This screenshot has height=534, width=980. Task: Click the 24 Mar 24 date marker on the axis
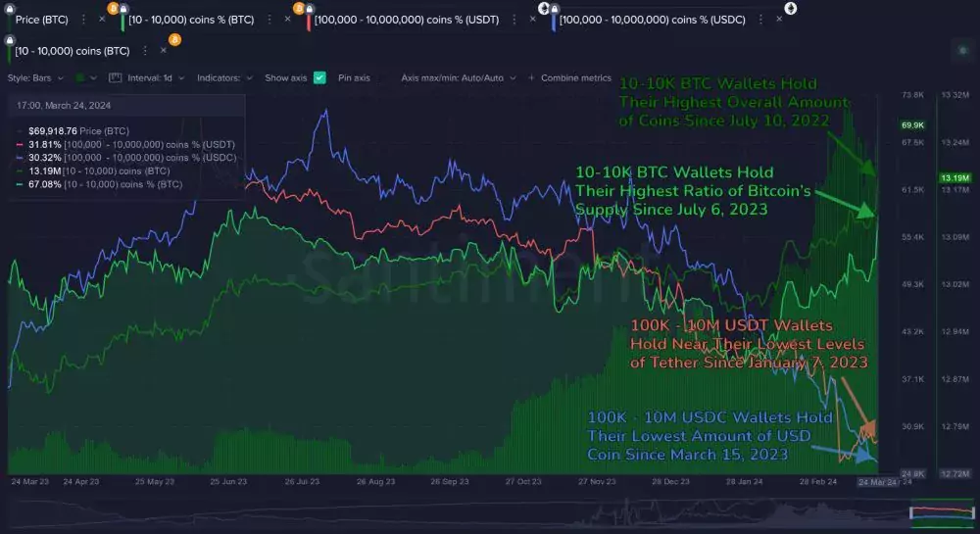[878, 482]
